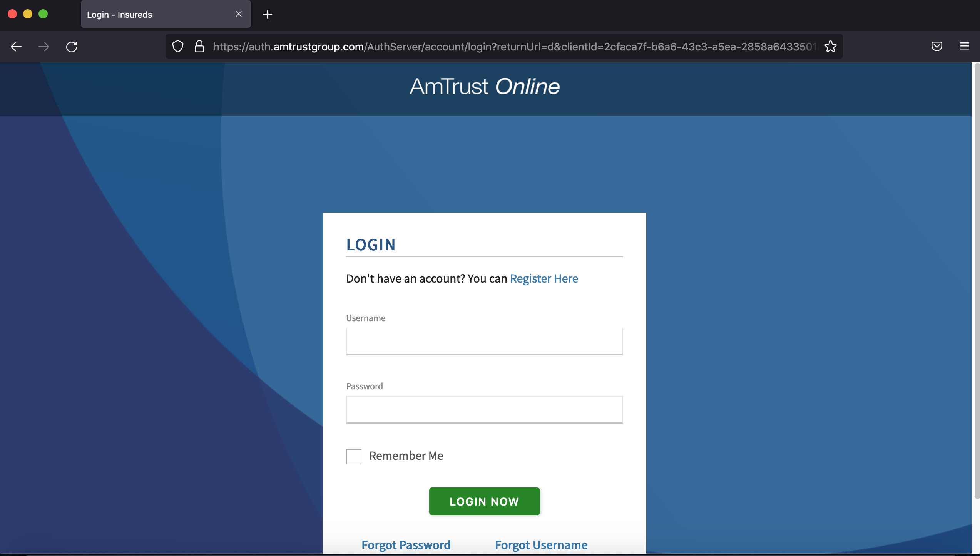Open the Forgot Password link
The width and height of the screenshot is (980, 556).
coord(406,545)
